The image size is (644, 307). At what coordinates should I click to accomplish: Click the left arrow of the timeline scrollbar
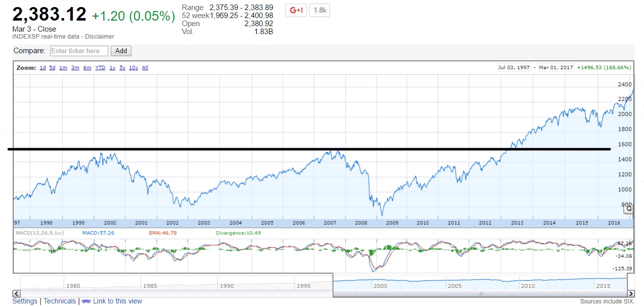tap(17, 293)
